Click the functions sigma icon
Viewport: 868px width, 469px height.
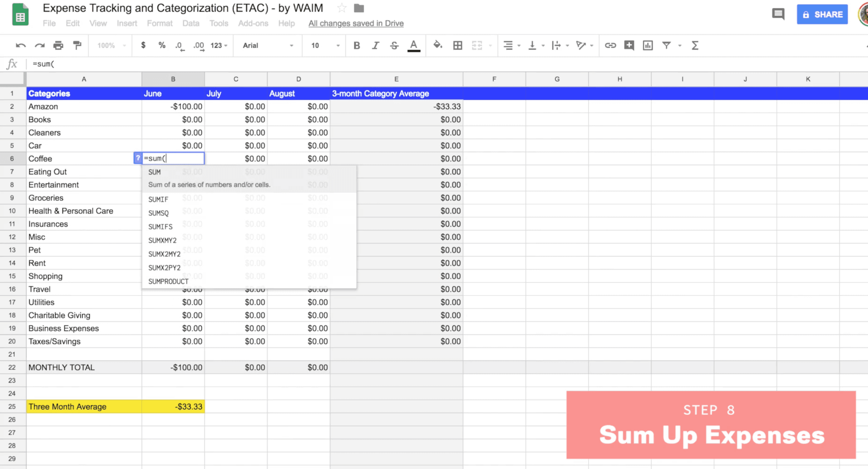coord(695,46)
